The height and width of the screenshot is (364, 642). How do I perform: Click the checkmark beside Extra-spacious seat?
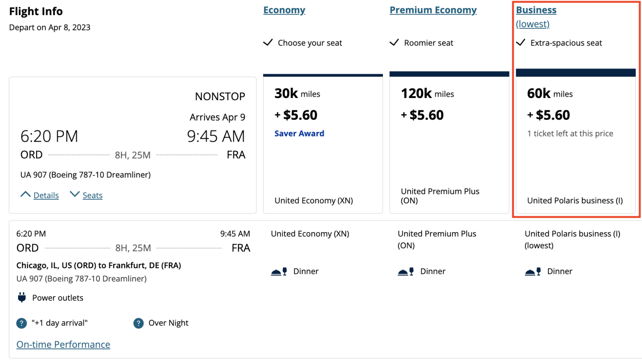[x=520, y=43]
